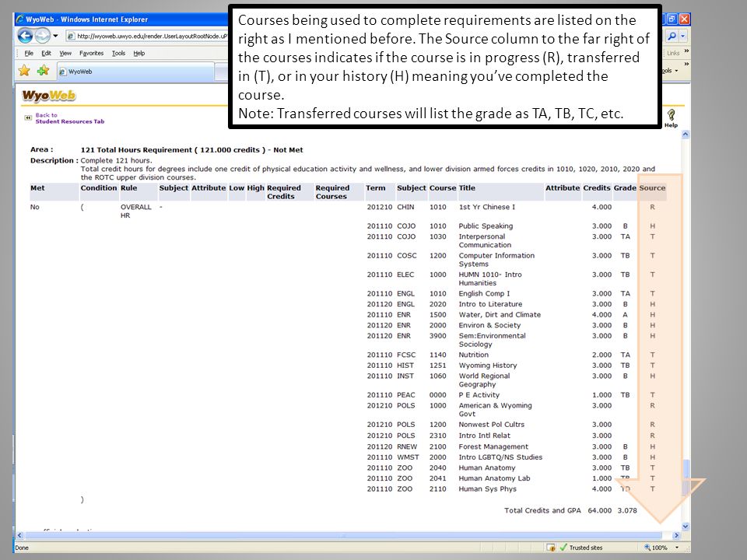This screenshot has height=560, width=747.
Task: Click the "Public Speaking" course title
Action: click(486, 226)
